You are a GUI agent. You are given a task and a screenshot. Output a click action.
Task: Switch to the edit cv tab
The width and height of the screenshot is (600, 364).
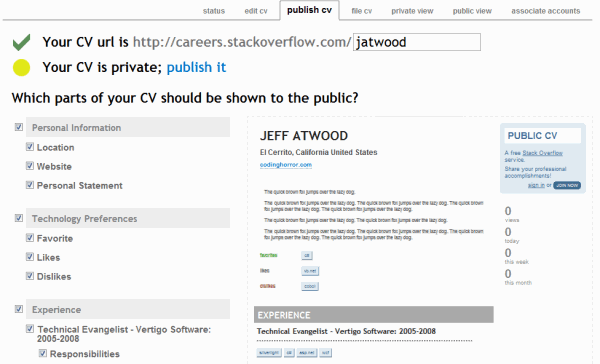pos(256,11)
